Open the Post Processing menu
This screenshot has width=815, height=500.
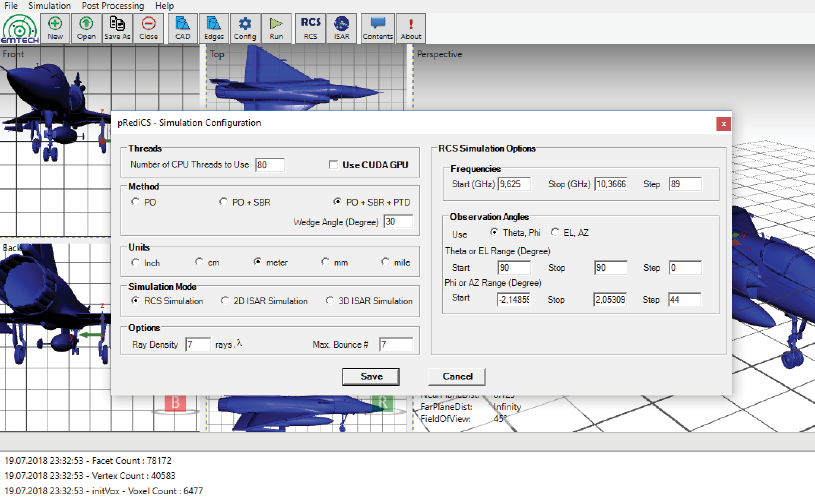coord(114,6)
